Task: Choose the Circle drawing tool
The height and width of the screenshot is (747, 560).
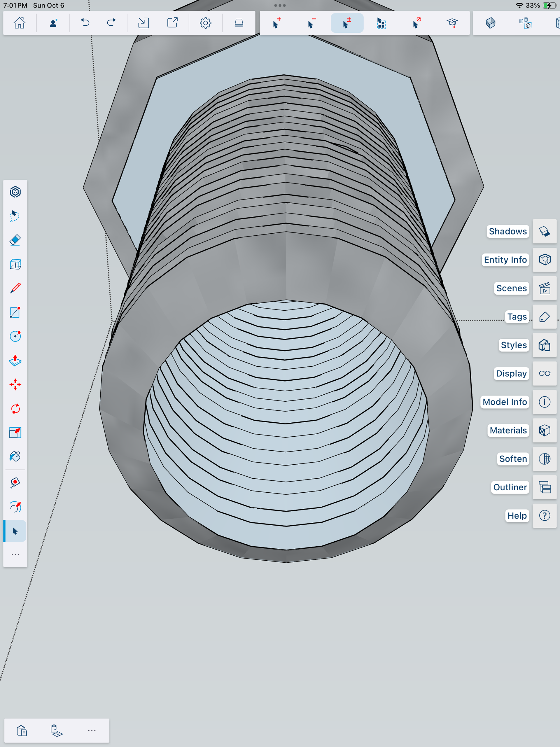Action: pyautogui.click(x=15, y=336)
